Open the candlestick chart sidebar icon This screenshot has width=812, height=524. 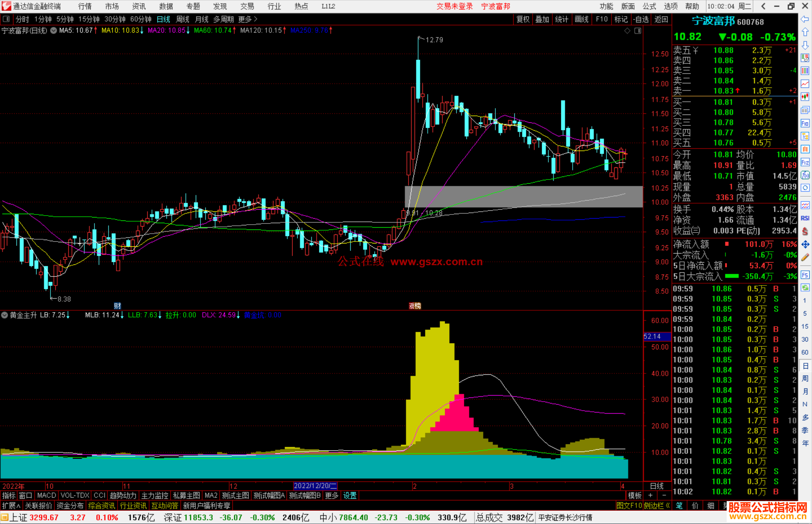coord(805,97)
